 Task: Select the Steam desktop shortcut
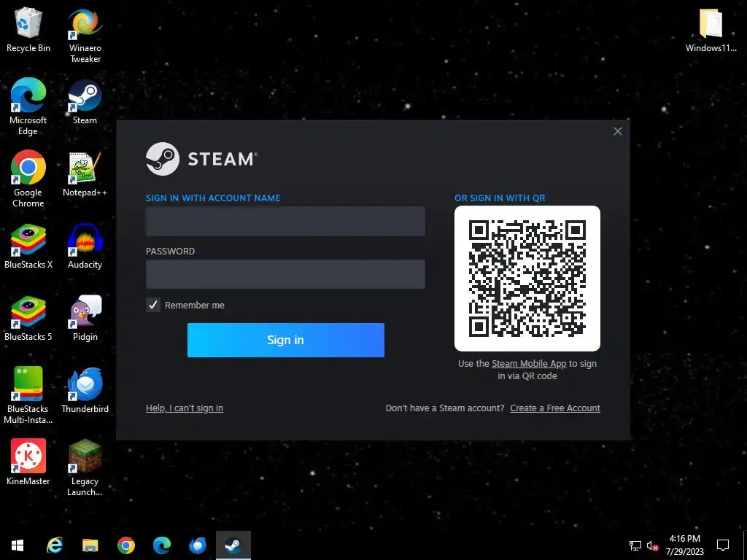(x=85, y=101)
